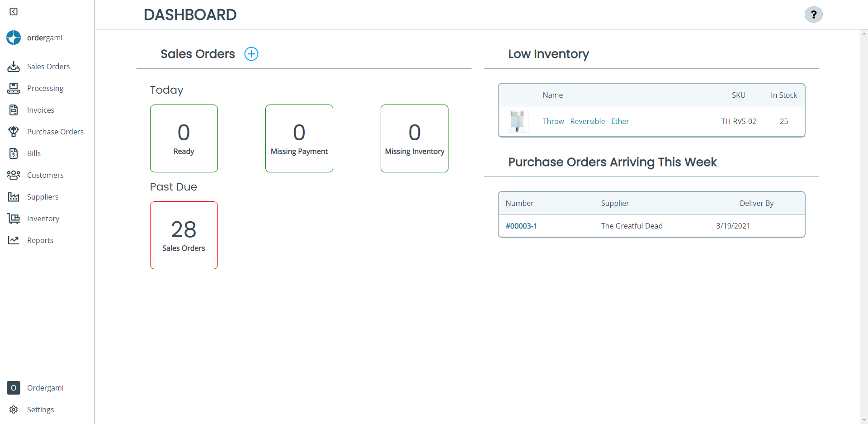The height and width of the screenshot is (424, 868).
Task: Open the Processing section via its icon
Action: click(x=14, y=88)
